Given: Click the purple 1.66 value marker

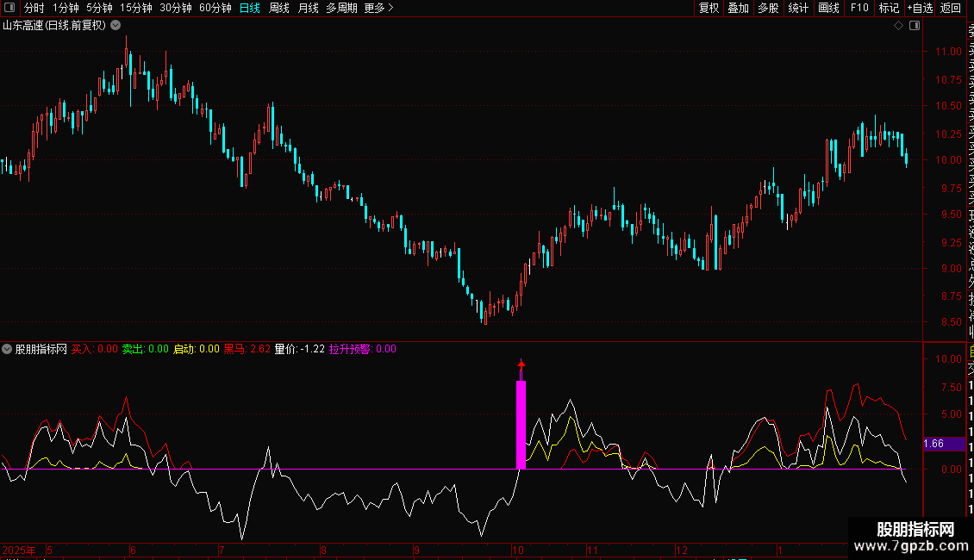Looking at the screenshot, I should coord(934,445).
